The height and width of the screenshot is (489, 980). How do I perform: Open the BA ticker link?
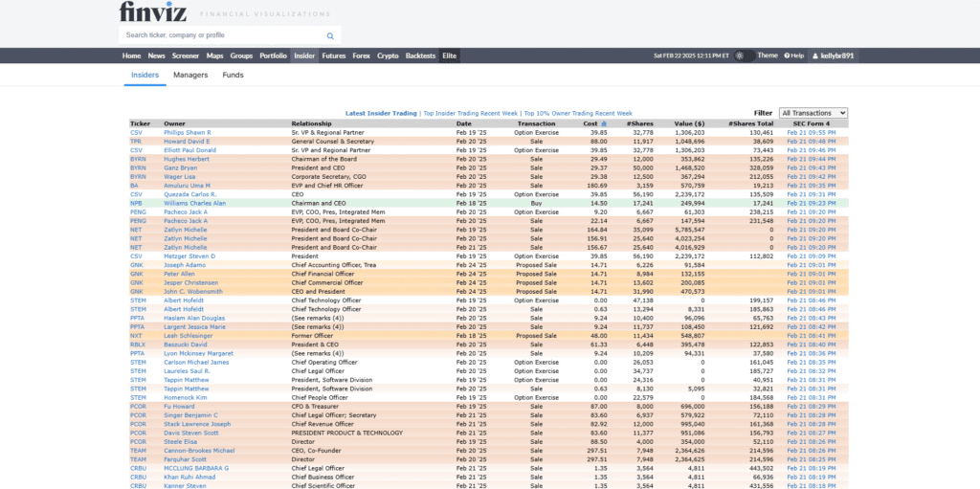(x=134, y=186)
